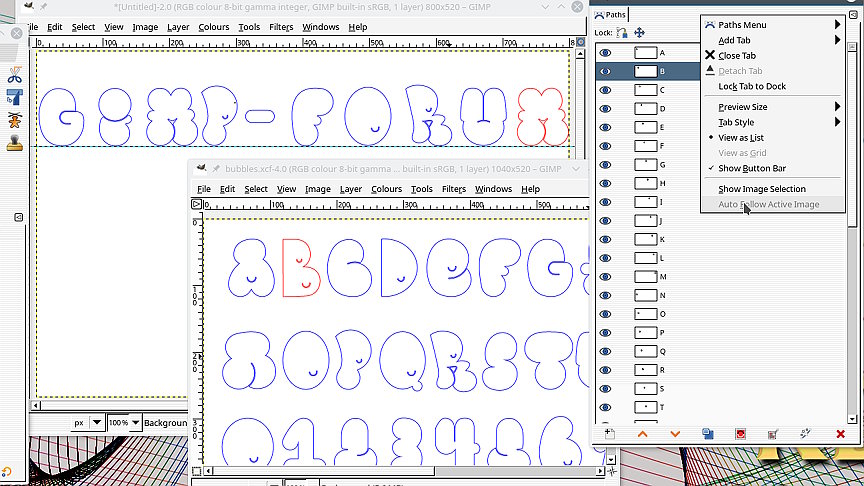Raise the selected path with up arrow

(x=642, y=434)
